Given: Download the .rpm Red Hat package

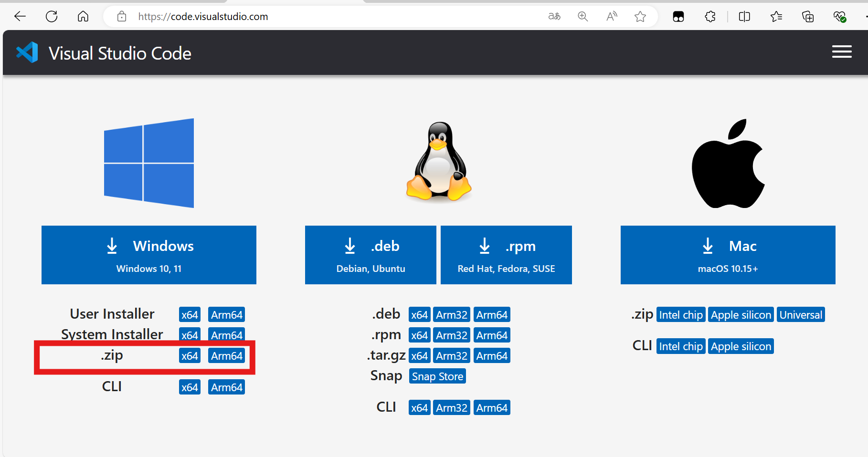Looking at the screenshot, I should (506, 255).
